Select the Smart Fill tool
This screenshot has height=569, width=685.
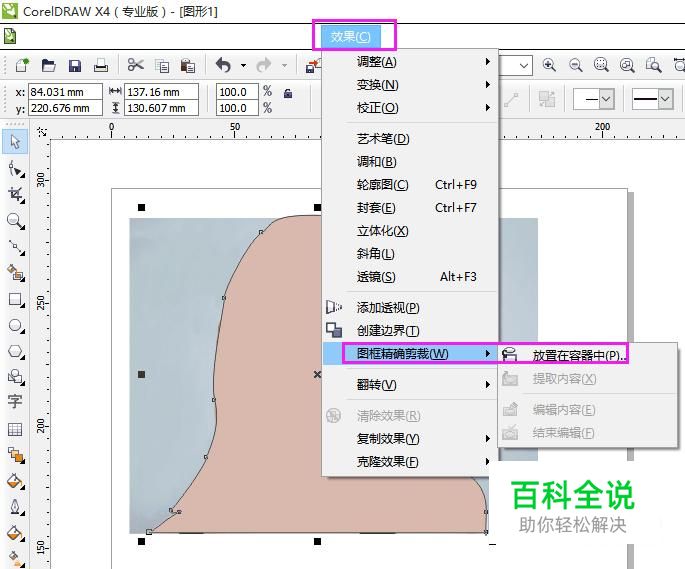coord(16,273)
